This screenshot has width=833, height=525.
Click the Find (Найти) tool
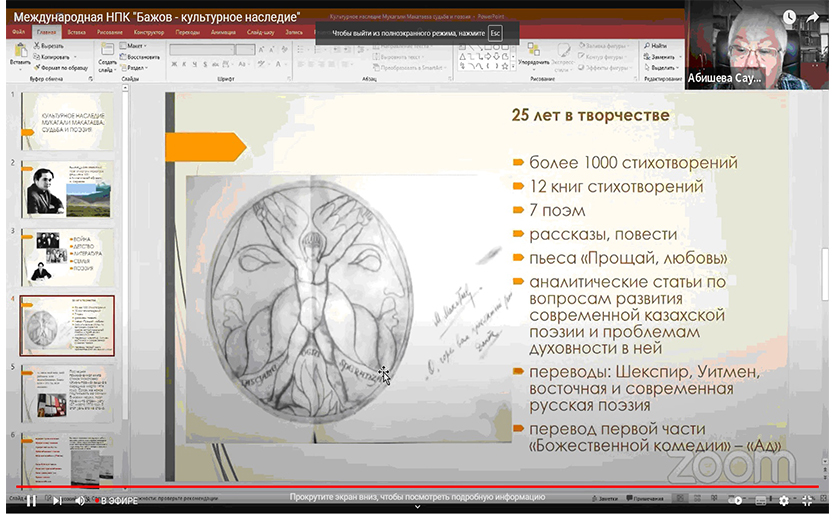[x=656, y=46]
